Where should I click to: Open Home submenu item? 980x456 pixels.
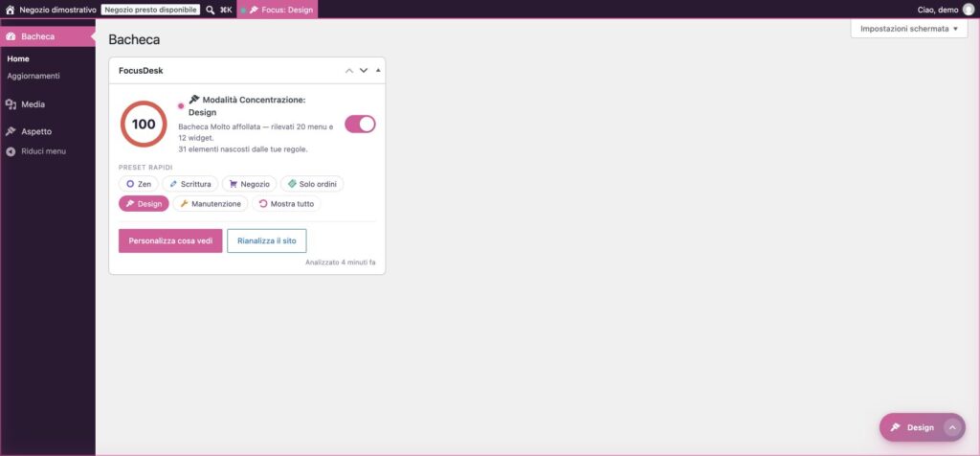pos(18,58)
